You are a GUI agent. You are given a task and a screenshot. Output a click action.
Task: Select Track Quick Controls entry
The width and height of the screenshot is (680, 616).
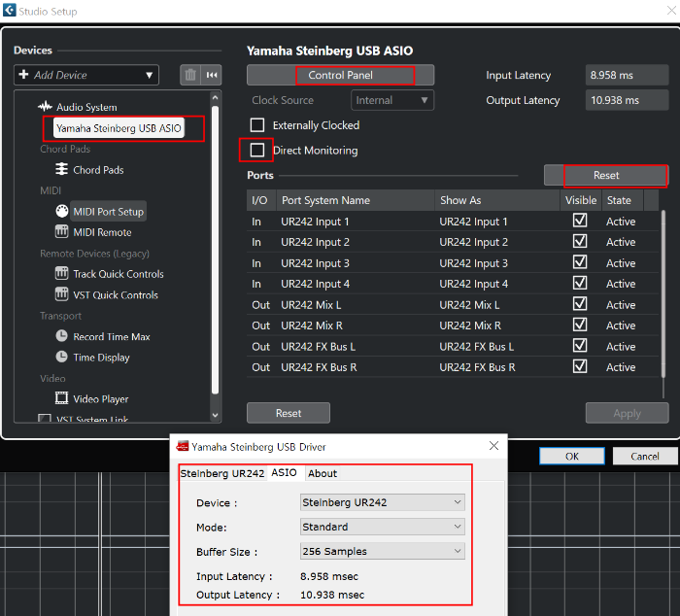point(119,274)
